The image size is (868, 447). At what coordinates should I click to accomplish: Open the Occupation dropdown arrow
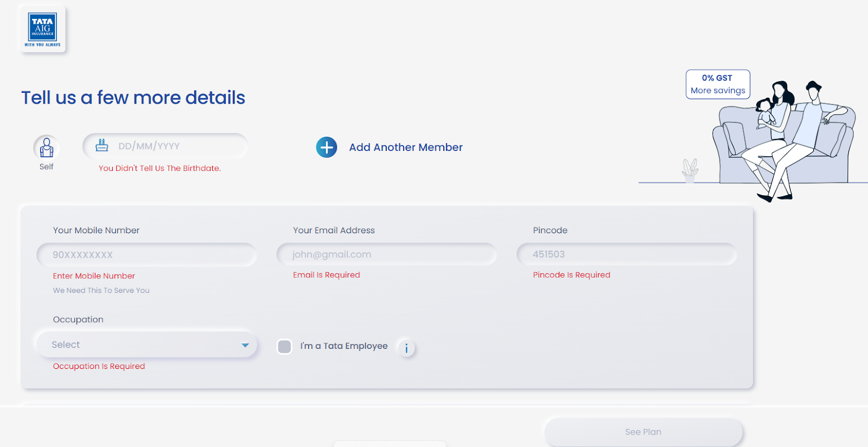pyautogui.click(x=245, y=345)
